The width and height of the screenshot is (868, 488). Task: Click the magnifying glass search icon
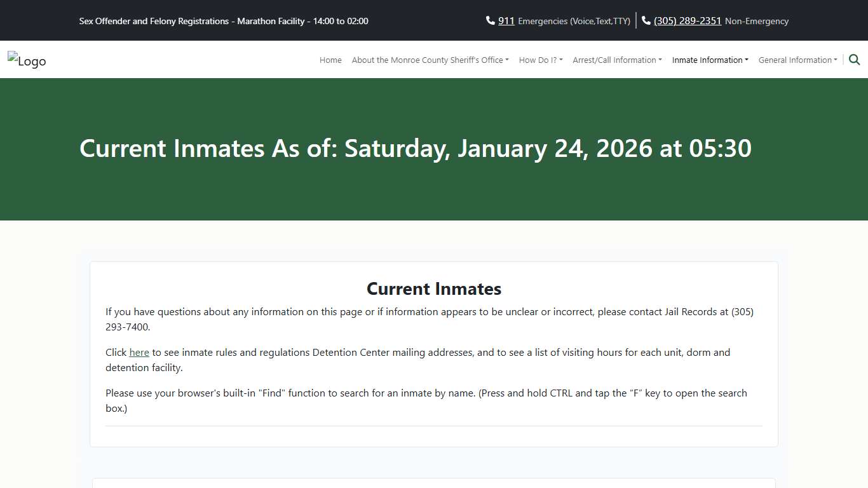854,60
